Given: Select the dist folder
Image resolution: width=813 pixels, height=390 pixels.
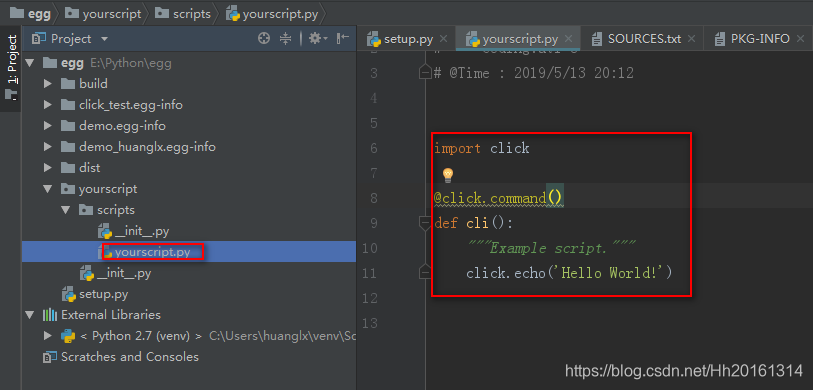Looking at the screenshot, I should 90,168.
